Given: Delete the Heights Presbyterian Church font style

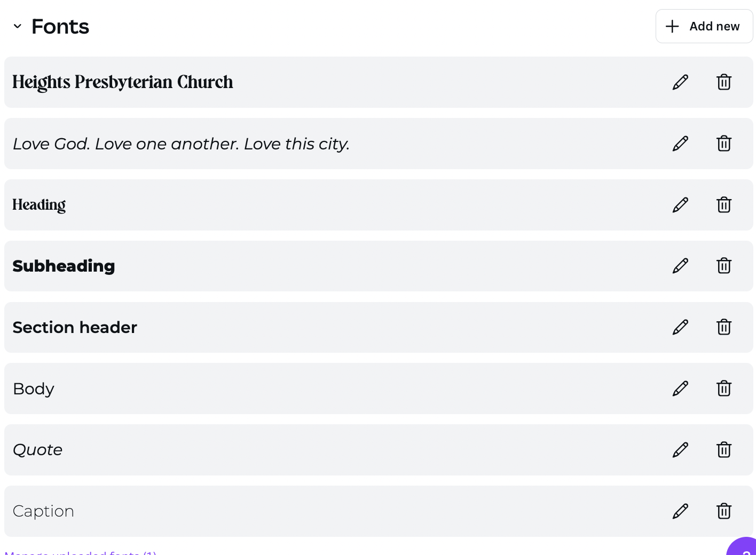Looking at the screenshot, I should (x=724, y=82).
